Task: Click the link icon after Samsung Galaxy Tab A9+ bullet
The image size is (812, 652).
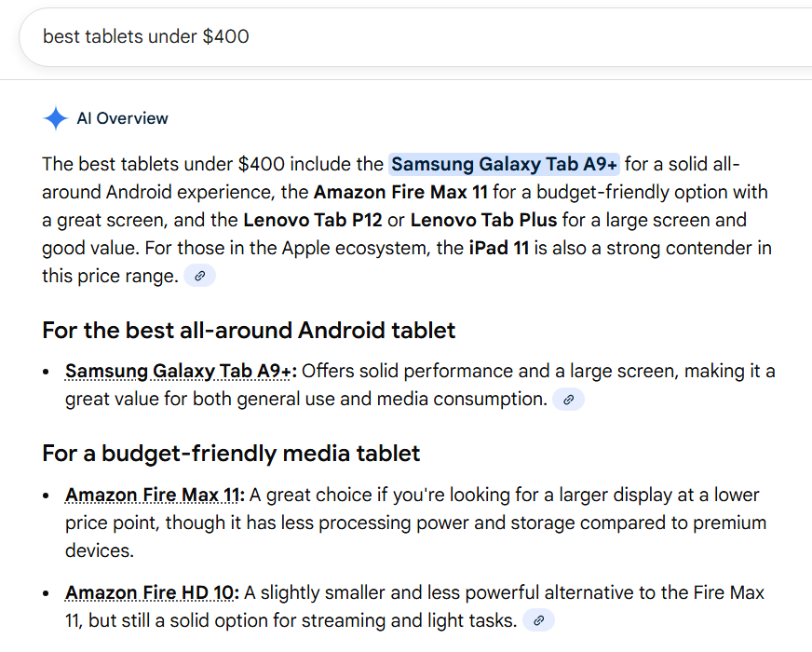Action: click(x=568, y=399)
